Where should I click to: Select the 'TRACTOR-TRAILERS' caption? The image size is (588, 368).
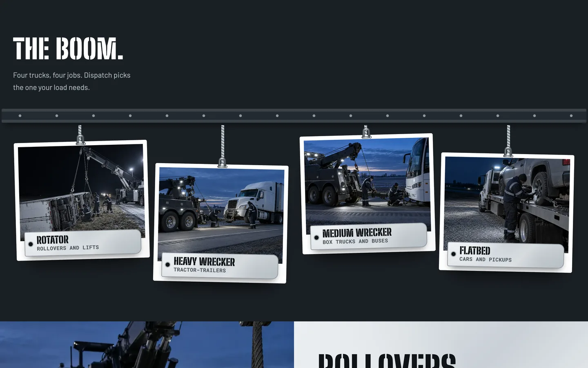tap(200, 270)
